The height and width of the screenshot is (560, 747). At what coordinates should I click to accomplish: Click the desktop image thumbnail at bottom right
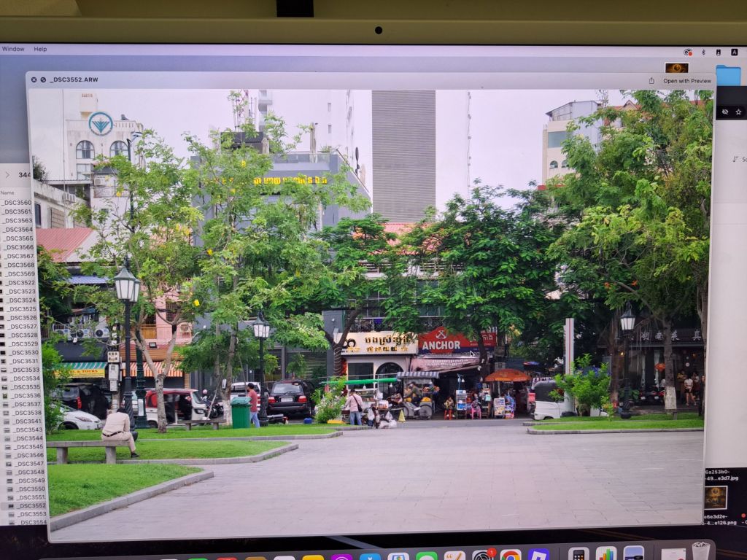716,497
